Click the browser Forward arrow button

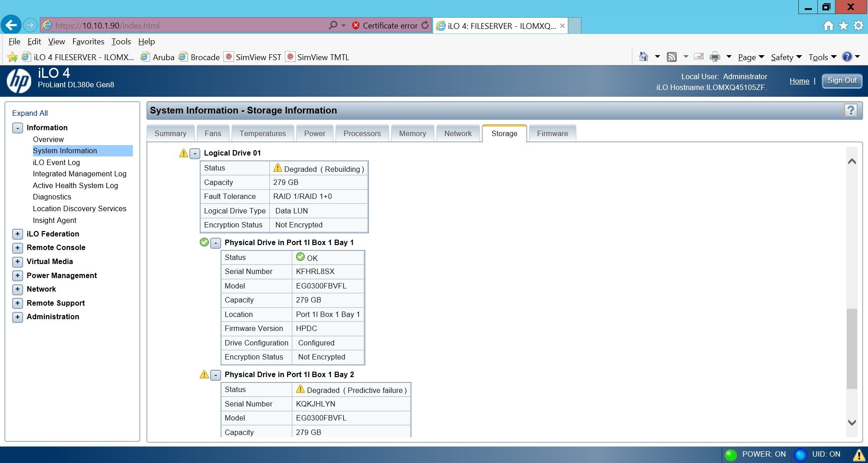pyautogui.click(x=30, y=25)
